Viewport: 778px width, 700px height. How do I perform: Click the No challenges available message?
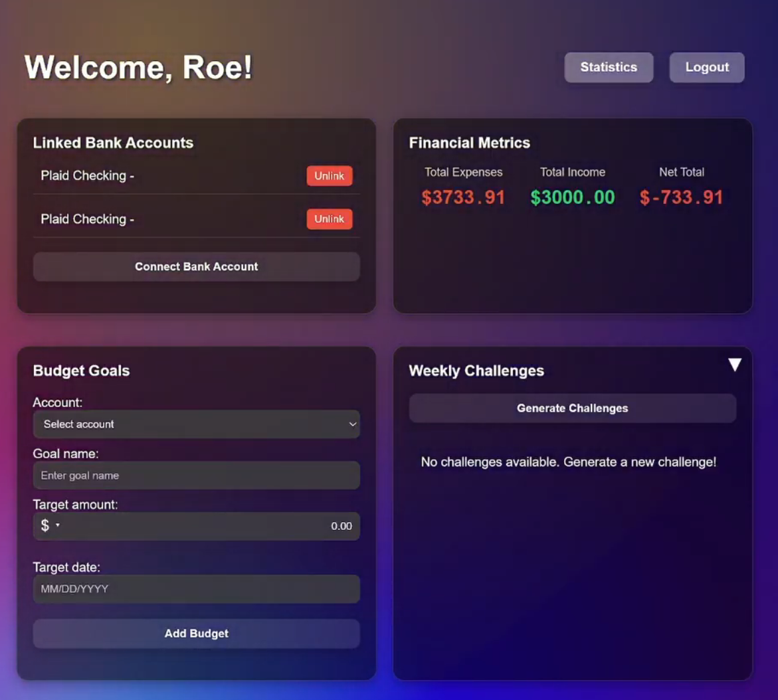coord(568,462)
